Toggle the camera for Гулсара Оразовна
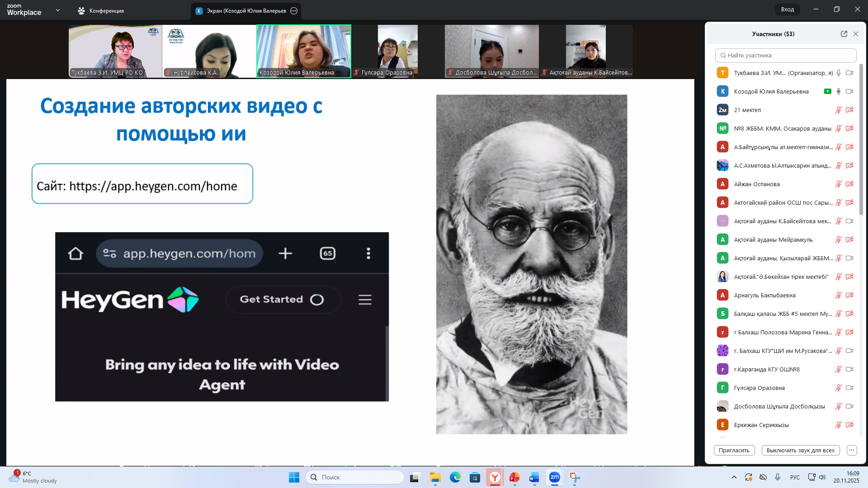The height and width of the screenshot is (488, 868). pyautogui.click(x=849, y=388)
